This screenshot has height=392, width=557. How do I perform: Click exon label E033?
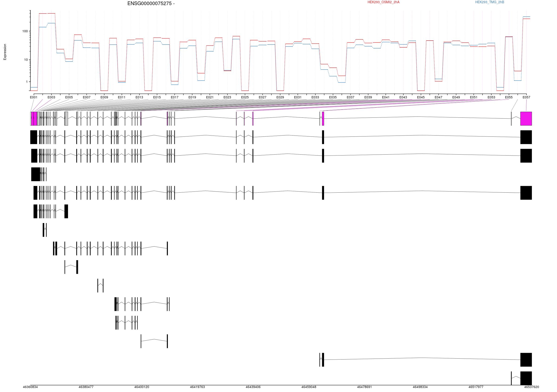point(315,97)
